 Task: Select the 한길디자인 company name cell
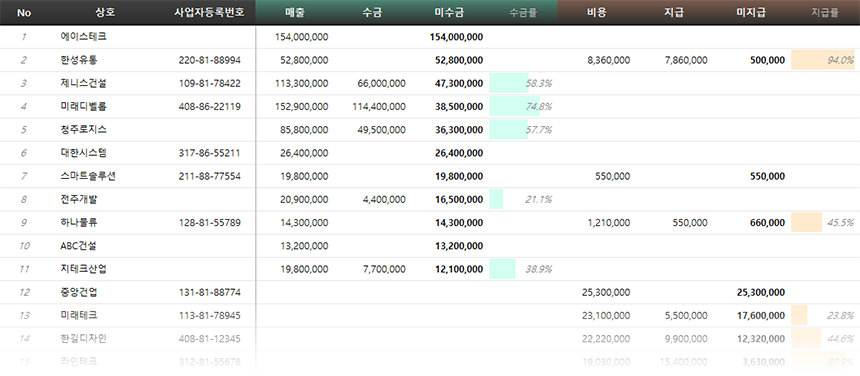[x=83, y=339]
